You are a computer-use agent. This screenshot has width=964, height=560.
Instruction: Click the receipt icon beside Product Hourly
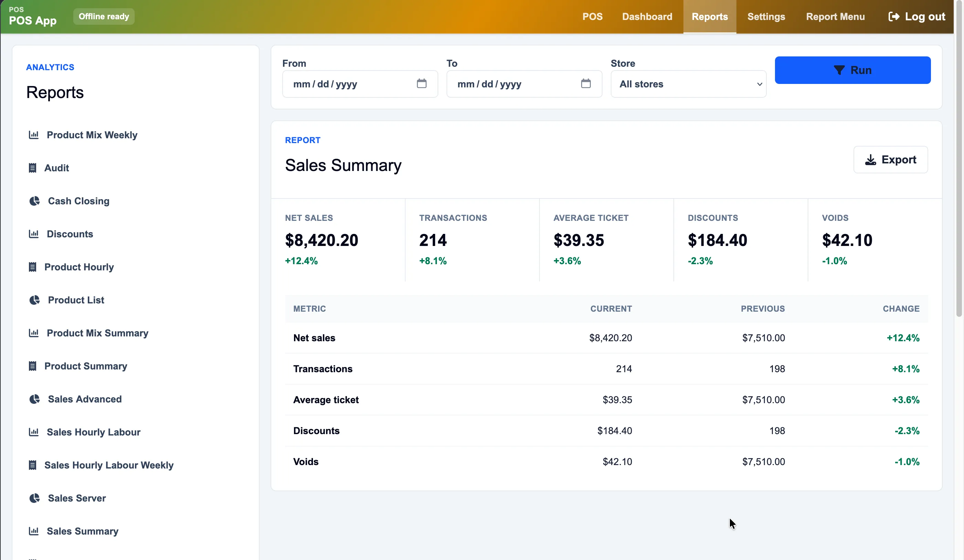tap(32, 267)
